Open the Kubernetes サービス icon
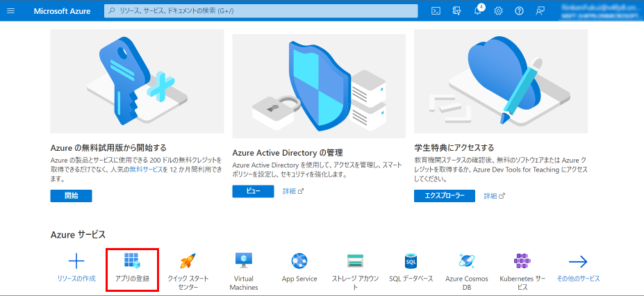 [x=522, y=261]
